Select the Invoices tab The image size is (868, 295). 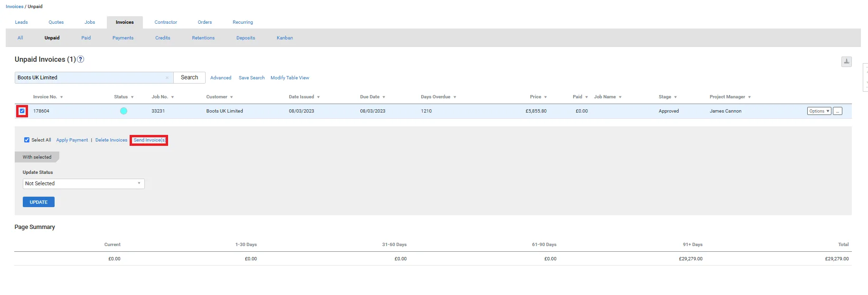click(124, 22)
